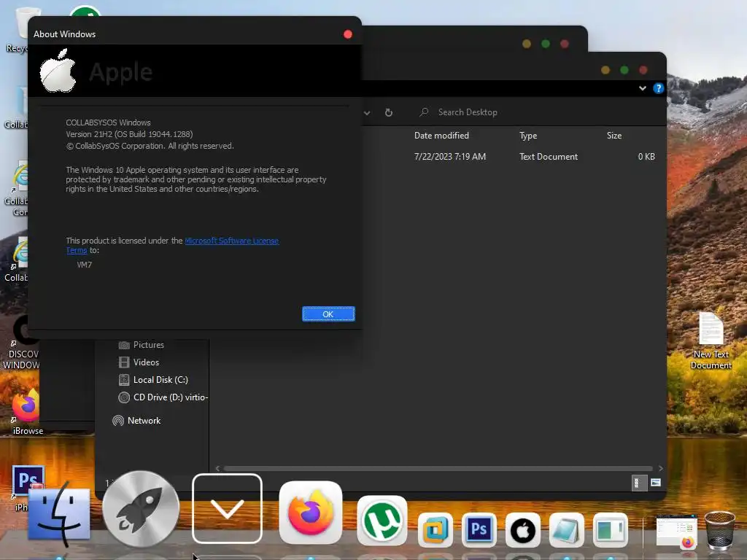Refresh the File Explorer address bar
Image resolution: width=747 pixels, height=560 pixels.
point(389,112)
